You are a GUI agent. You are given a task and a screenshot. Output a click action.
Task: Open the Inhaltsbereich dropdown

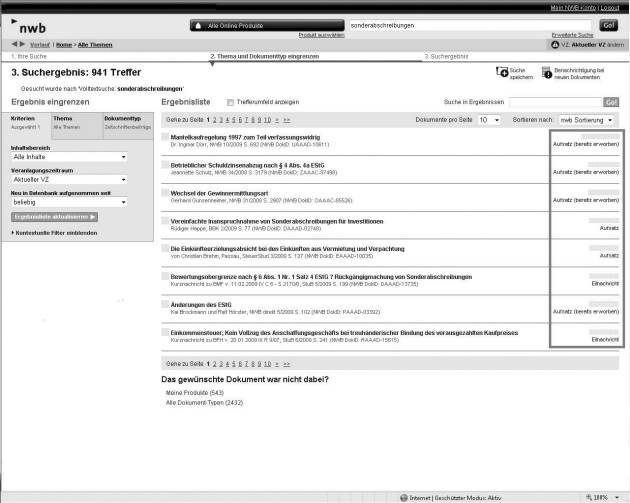(68, 157)
